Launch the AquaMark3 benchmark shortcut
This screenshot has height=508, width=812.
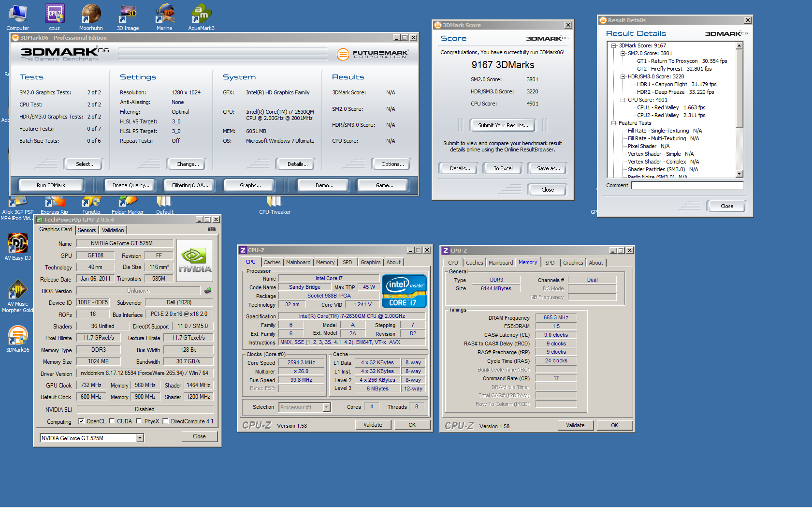[x=201, y=17]
